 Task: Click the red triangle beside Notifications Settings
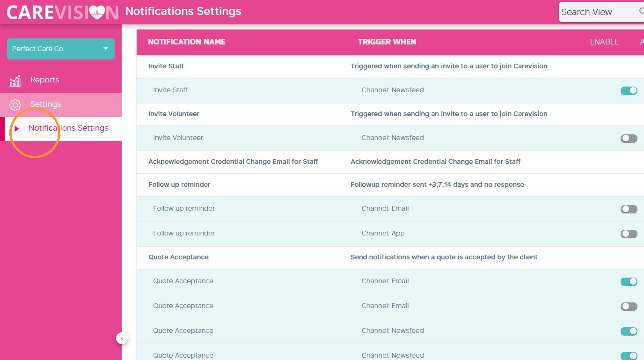(17, 128)
